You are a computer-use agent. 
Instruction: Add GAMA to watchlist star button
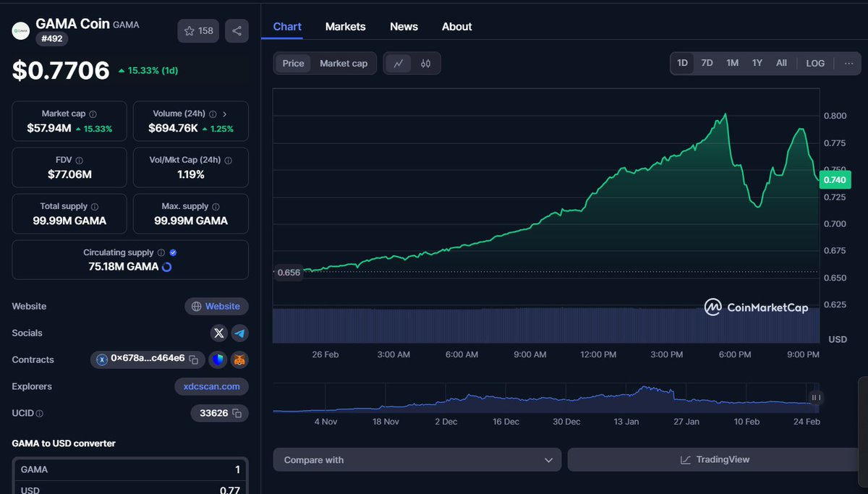tap(198, 31)
